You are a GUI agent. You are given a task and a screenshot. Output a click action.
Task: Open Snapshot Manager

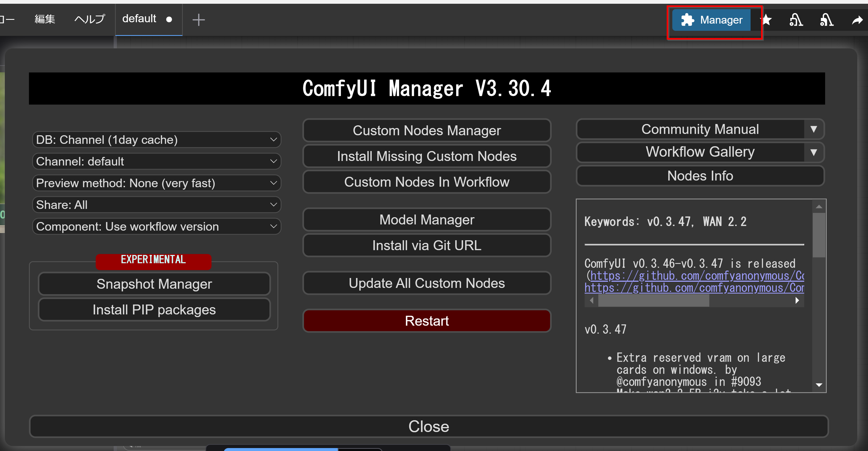(x=154, y=284)
